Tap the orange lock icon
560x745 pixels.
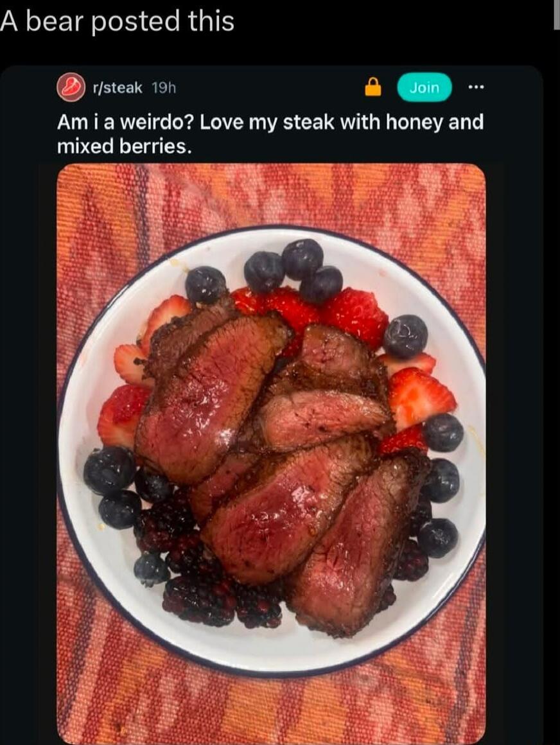(x=373, y=87)
